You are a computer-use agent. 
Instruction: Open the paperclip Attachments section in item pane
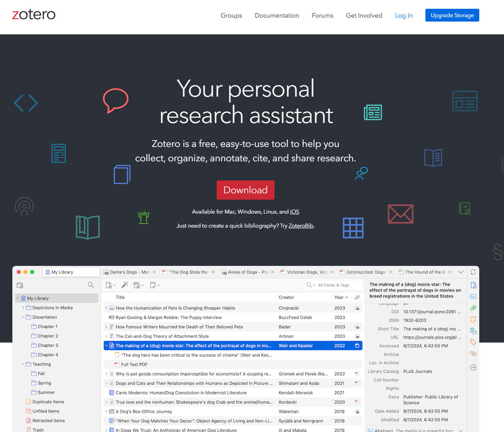pos(473,308)
